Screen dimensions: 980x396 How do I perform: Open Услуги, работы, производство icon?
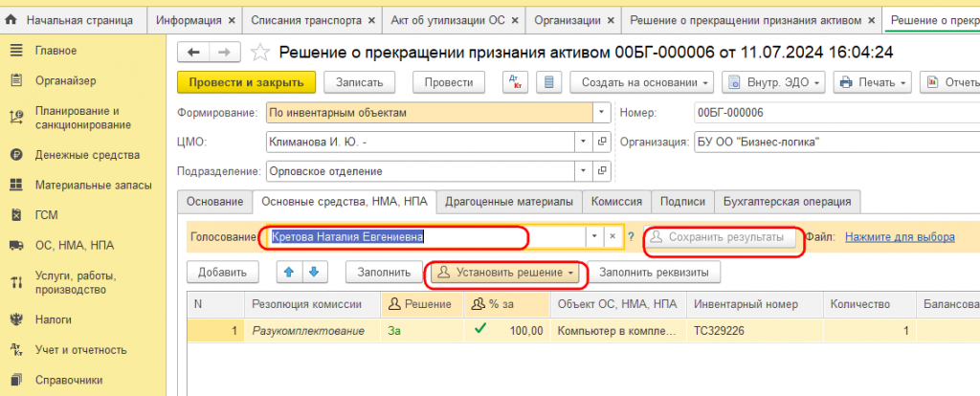[17, 282]
